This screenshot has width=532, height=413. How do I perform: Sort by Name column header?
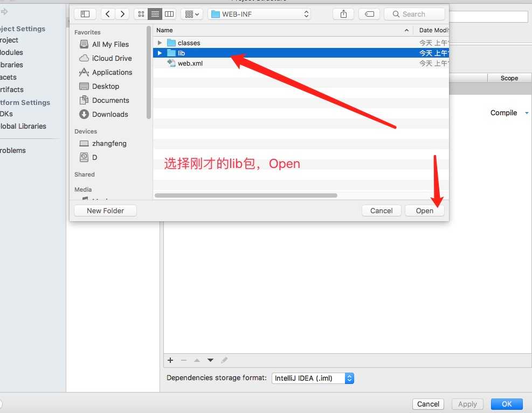point(283,30)
